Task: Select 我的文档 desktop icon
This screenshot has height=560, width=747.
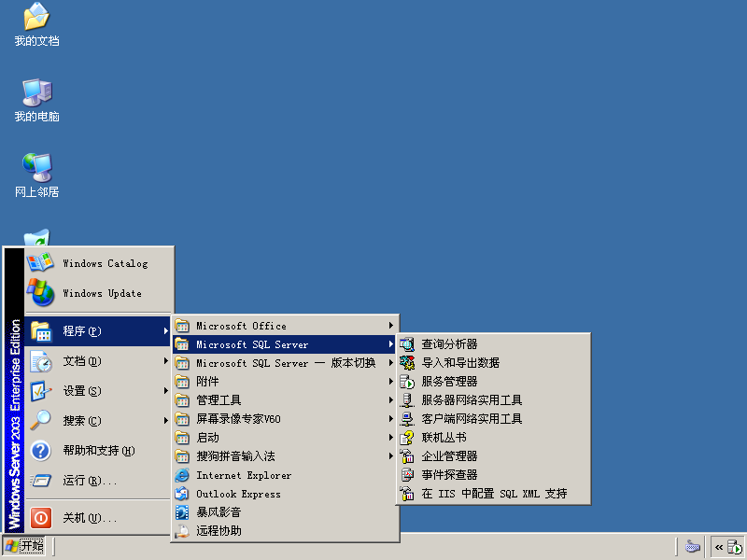Action: click(x=36, y=25)
